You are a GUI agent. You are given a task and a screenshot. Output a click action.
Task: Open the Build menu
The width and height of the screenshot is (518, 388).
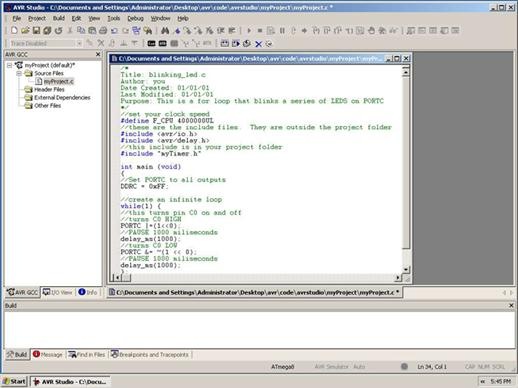tap(59, 18)
